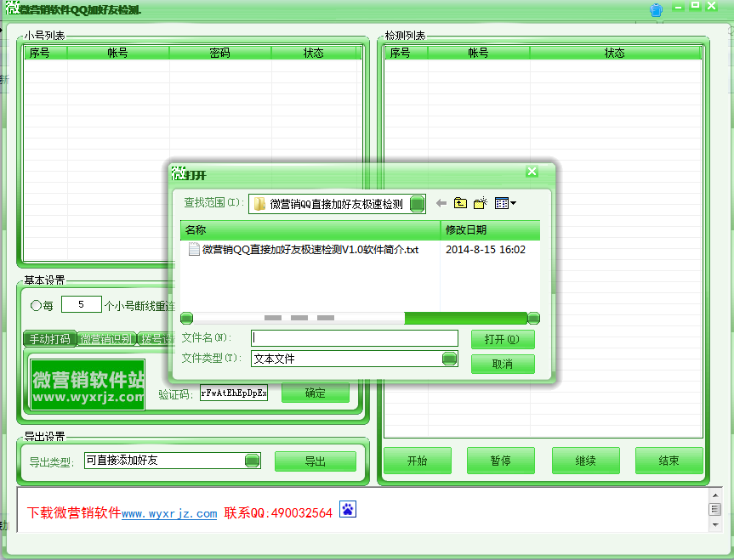
Task: Sort file list by 修改日期 column header
Action: [490, 229]
